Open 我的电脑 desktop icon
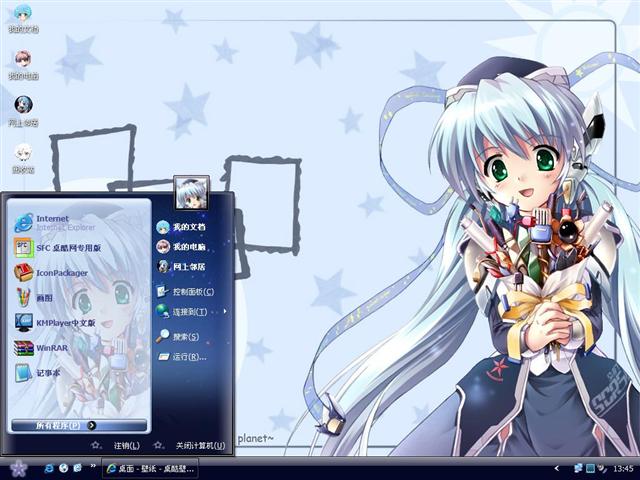The height and width of the screenshot is (480, 640). click(x=23, y=65)
